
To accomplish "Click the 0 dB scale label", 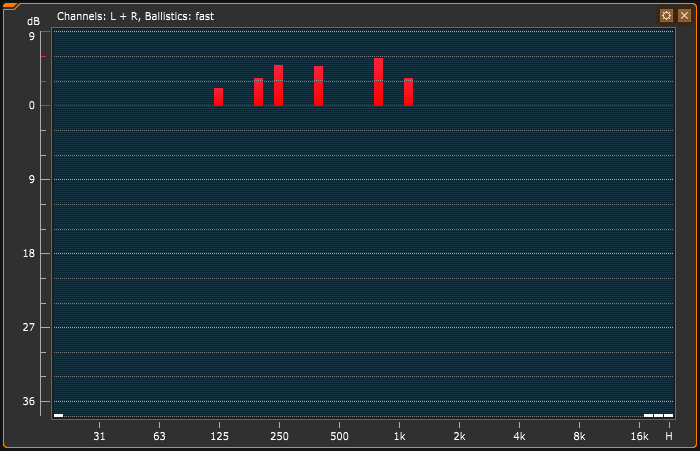I will [32, 105].
